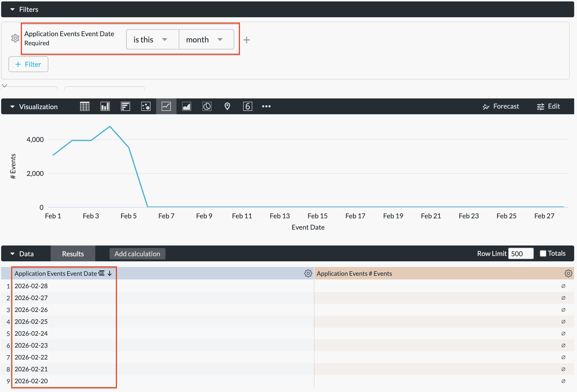Choose the map visualization icon
Screen dimensions: 577x392
click(x=227, y=106)
